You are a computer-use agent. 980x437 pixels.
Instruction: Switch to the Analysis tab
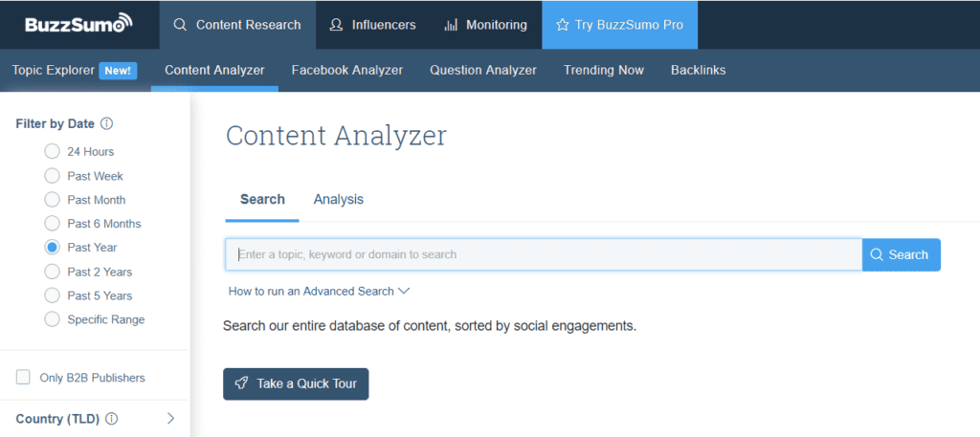(x=338, y=199)
